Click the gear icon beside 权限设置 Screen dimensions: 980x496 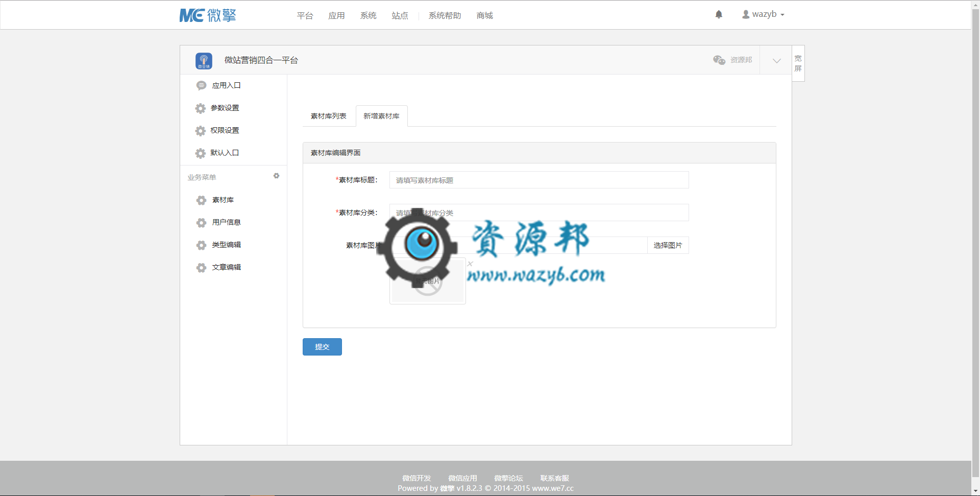[x=201, y=131]
